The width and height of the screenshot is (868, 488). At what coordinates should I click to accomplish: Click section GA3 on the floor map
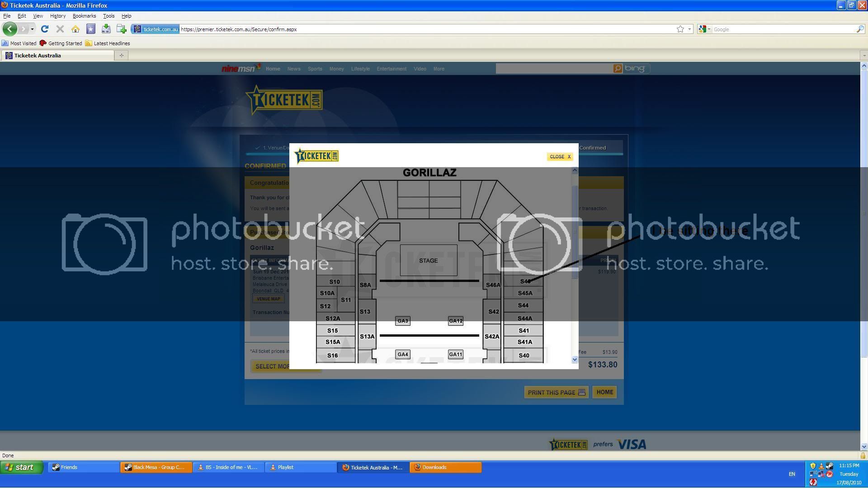pos(402,321)
